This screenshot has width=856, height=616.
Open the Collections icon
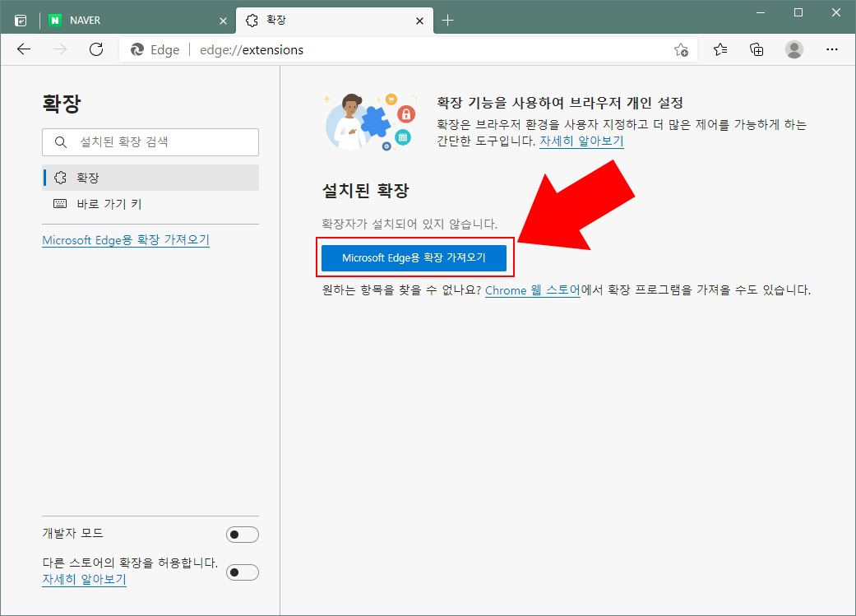(757, 49)
